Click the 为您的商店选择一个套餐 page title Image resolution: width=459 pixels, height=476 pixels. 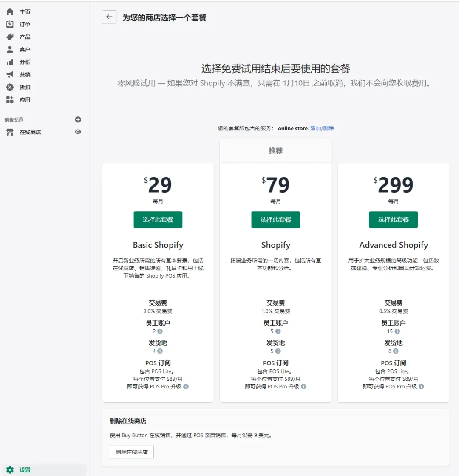(164, 17)
